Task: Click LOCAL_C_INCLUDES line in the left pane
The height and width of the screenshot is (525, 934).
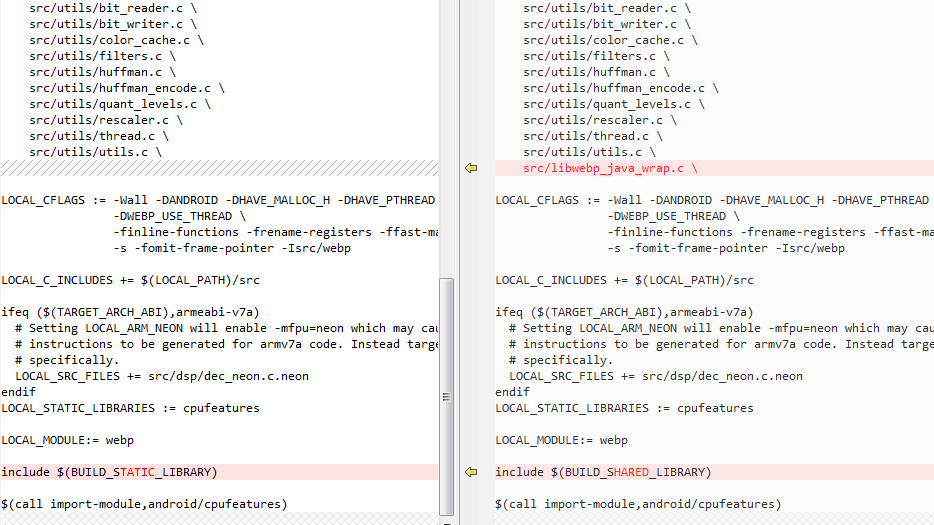Action: point(130,280)
